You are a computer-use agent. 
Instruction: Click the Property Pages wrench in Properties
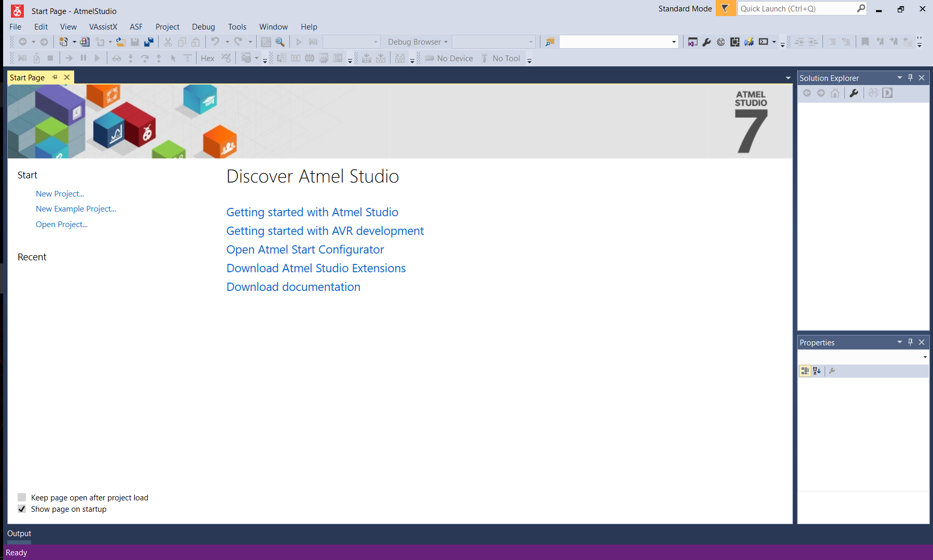[832, 371]
